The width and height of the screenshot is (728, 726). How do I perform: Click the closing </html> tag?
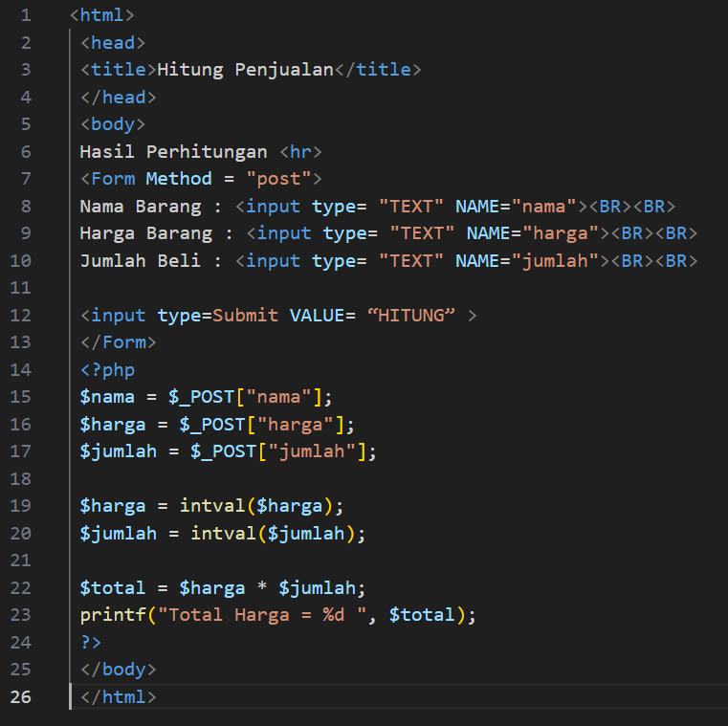pos(118,696)
